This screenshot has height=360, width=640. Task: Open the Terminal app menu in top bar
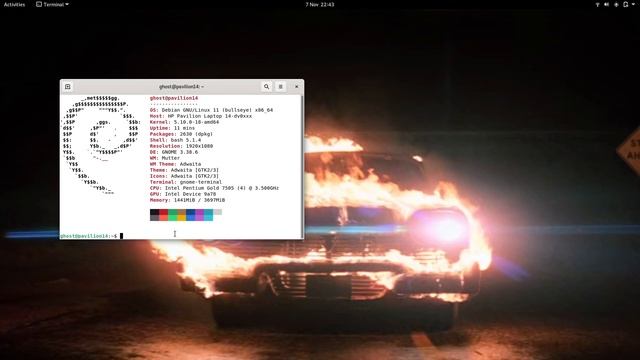(x=52, y=4)
